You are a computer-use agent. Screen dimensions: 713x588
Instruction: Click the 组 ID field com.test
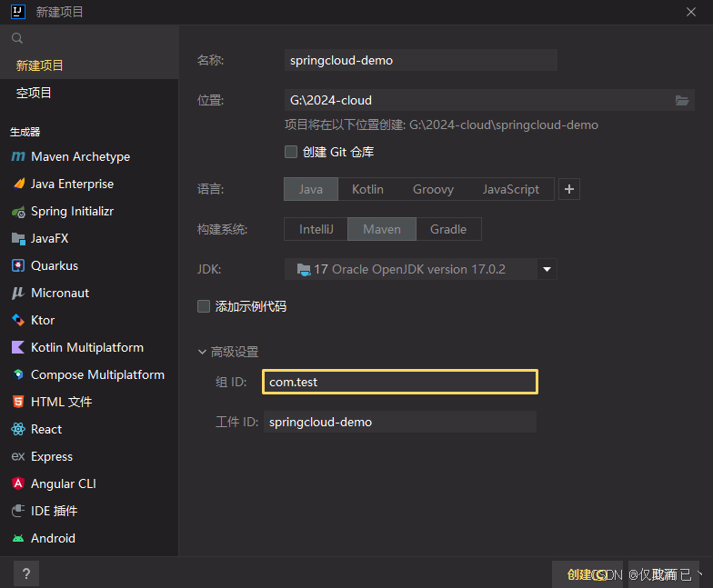point(400,382)
